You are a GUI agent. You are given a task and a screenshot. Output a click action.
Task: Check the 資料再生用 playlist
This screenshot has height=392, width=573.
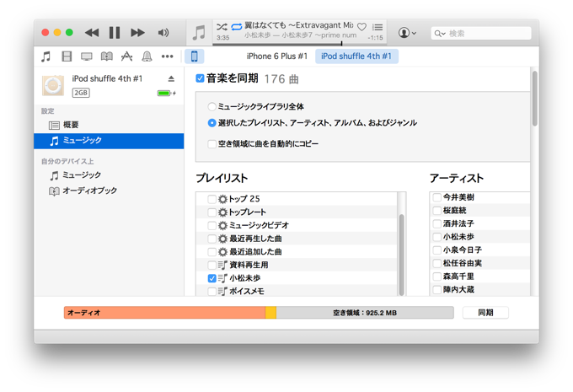[212, 265]
